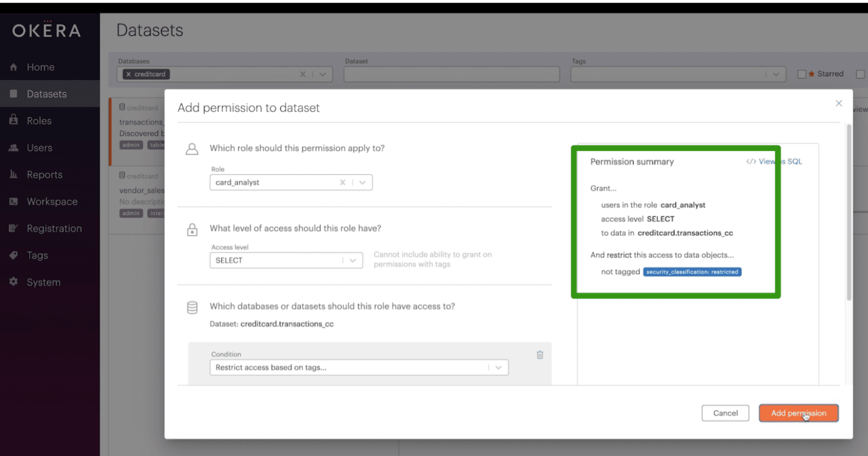The width and height of the screenshot is (868, 456).
Task: Open the Datasets menu item
Action: click(47, 94)
